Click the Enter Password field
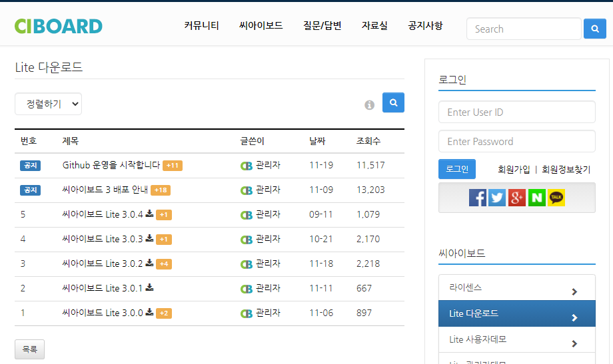The height and width of the screenshot is (364, 613). click(x=517, y=141)
